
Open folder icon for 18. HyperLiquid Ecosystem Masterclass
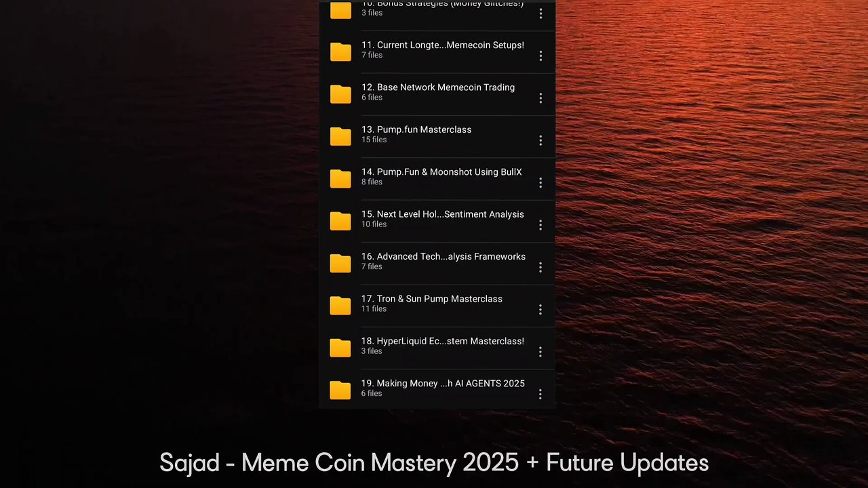pos(340,348)
